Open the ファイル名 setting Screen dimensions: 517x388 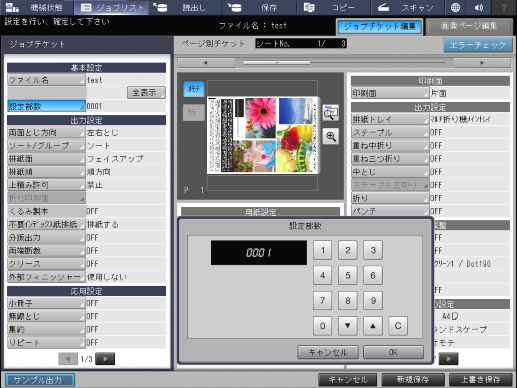[x=46, y=80]
